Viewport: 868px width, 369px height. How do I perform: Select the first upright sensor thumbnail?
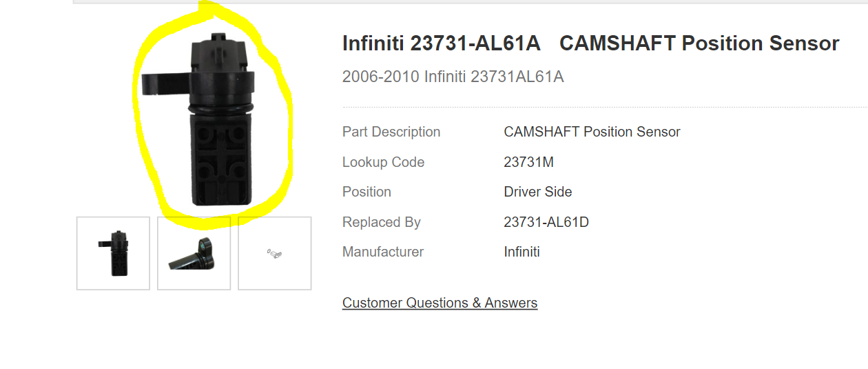(113, 253)
